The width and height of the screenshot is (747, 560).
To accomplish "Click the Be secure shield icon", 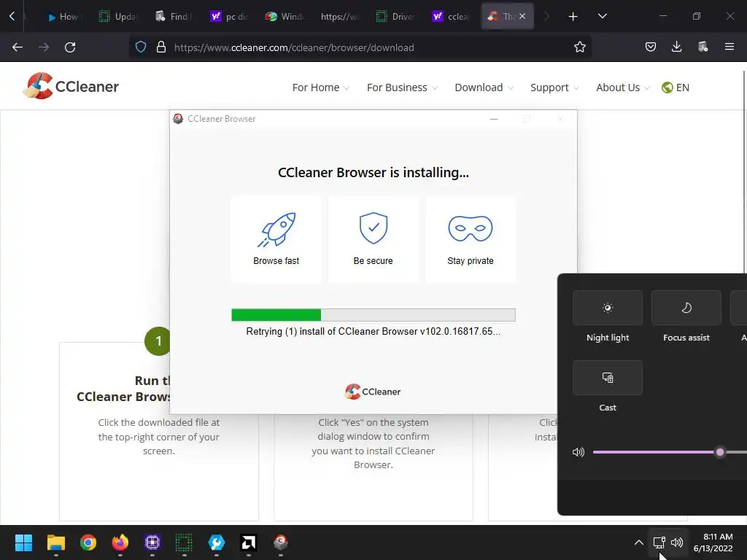I will [x=373, y=228].
